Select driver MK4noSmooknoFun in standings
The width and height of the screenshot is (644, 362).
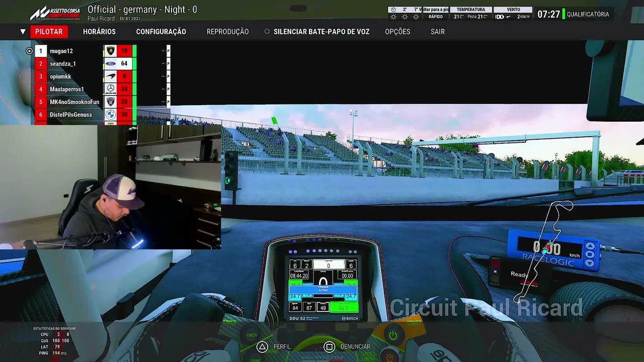pyautogui.click(x=74, y=102)
